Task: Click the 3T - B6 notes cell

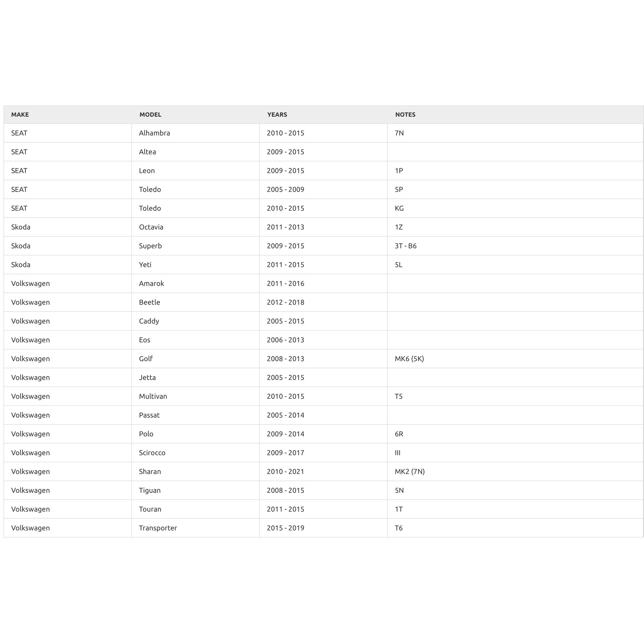Action: click(406, 246)
